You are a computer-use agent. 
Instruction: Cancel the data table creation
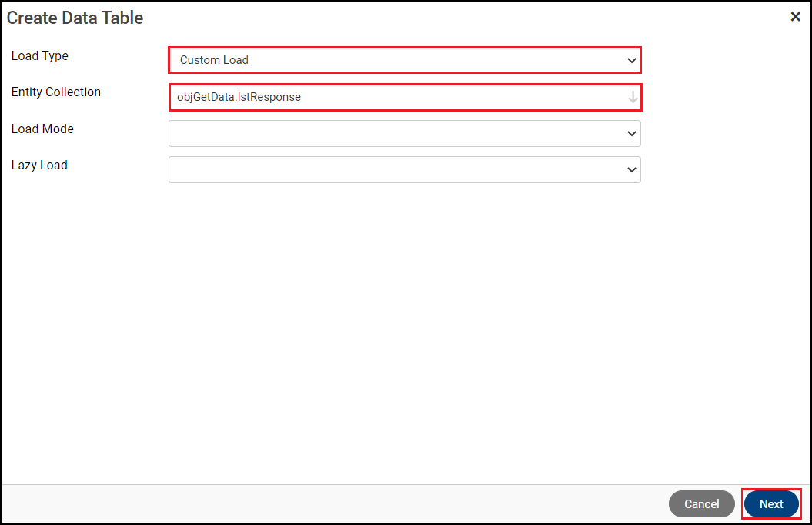(701, 504)
